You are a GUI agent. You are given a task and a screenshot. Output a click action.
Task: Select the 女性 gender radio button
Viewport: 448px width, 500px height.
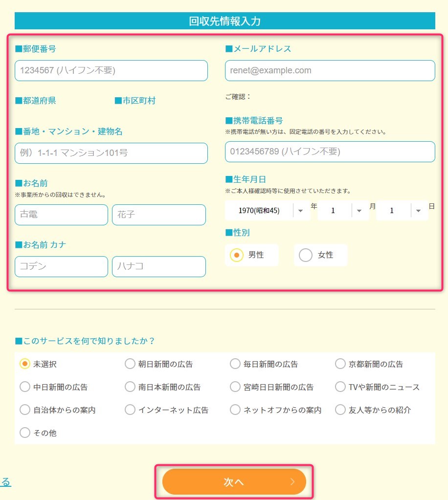tap(306, 255)
